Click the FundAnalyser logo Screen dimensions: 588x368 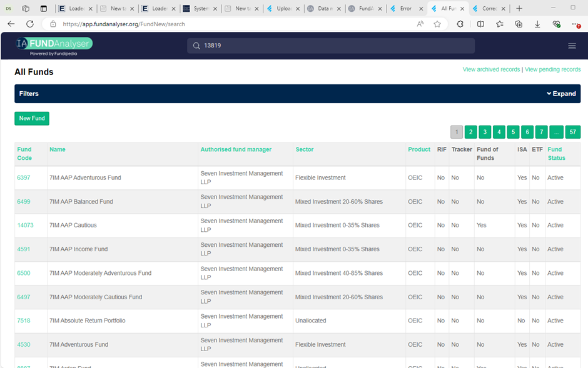pyautogui.click(x=54, y=45)
